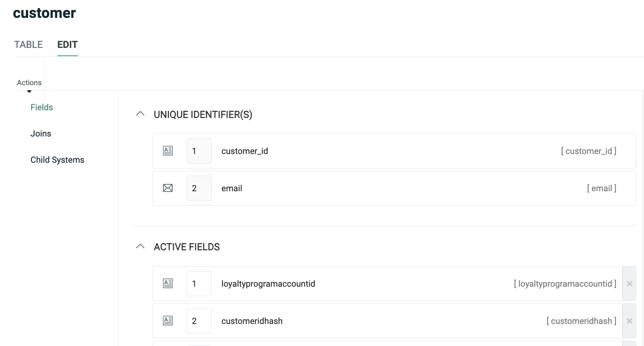Click the [ customer_id ] column label
Viewport: 644px width, 346px height.
[x=588, y=151]
